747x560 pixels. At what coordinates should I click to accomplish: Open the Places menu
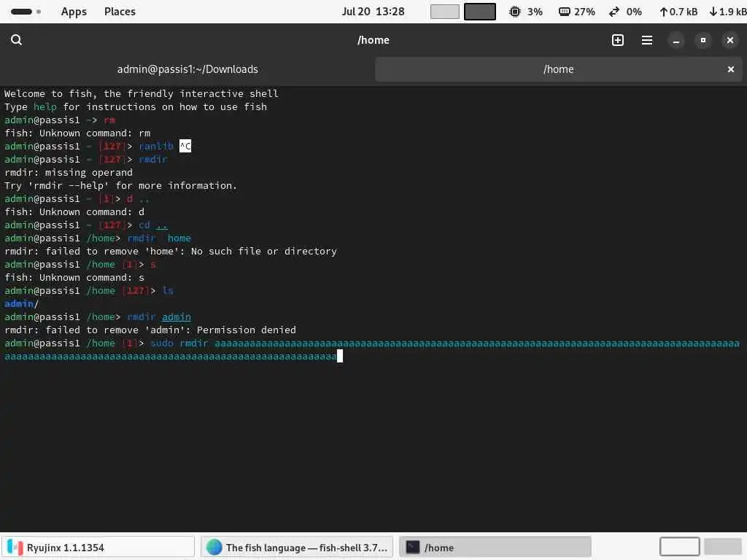tap(120, 12)
